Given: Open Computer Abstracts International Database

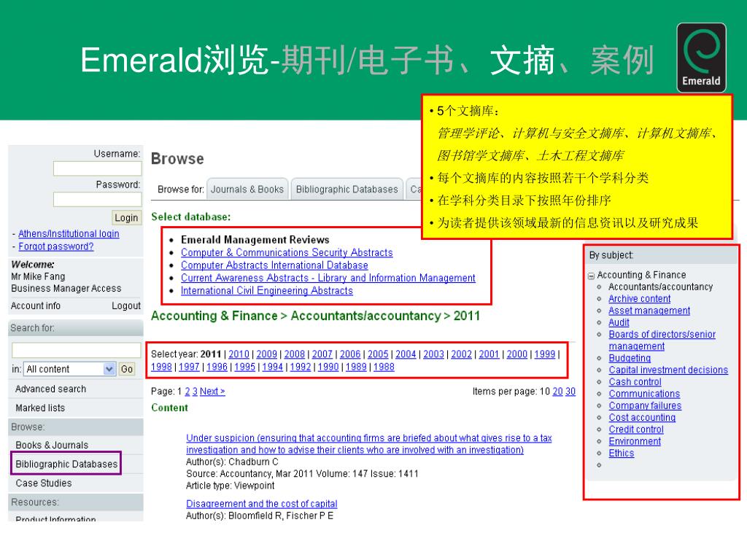Looking at the screenshot, I should pos(274,265).
